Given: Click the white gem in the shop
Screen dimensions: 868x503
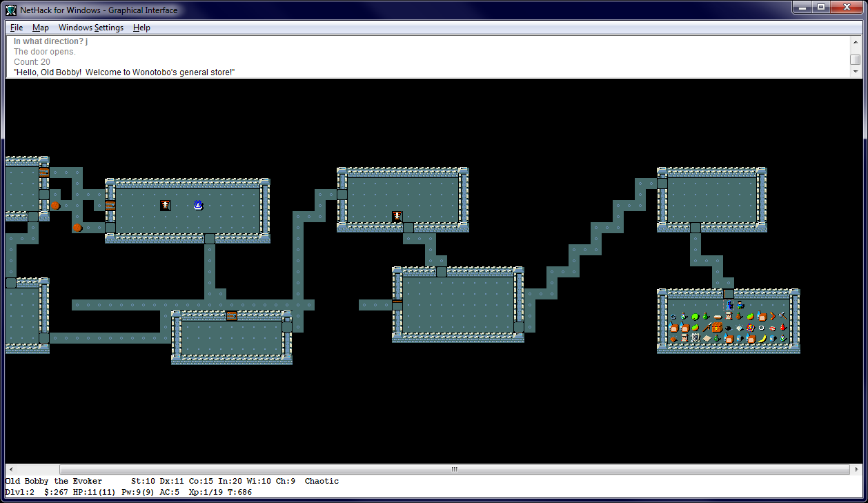Looking at the screenshot, I should tap(740, 327).
